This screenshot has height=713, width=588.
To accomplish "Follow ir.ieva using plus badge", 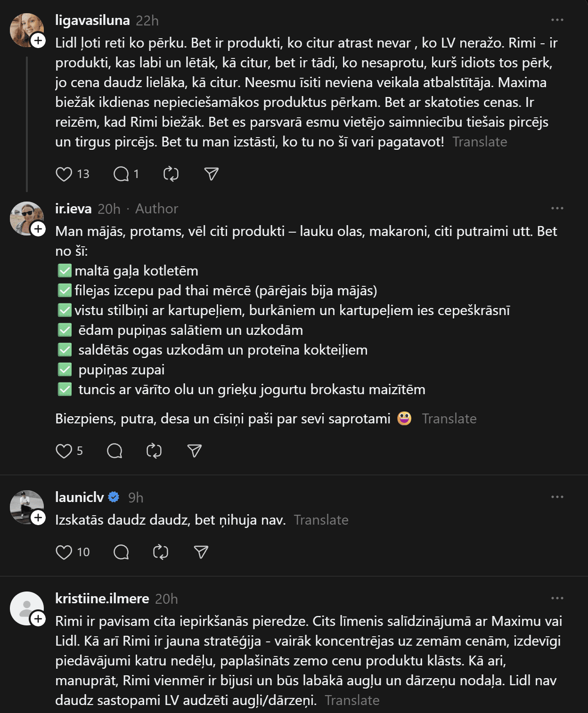I will (x=38, y=229).
